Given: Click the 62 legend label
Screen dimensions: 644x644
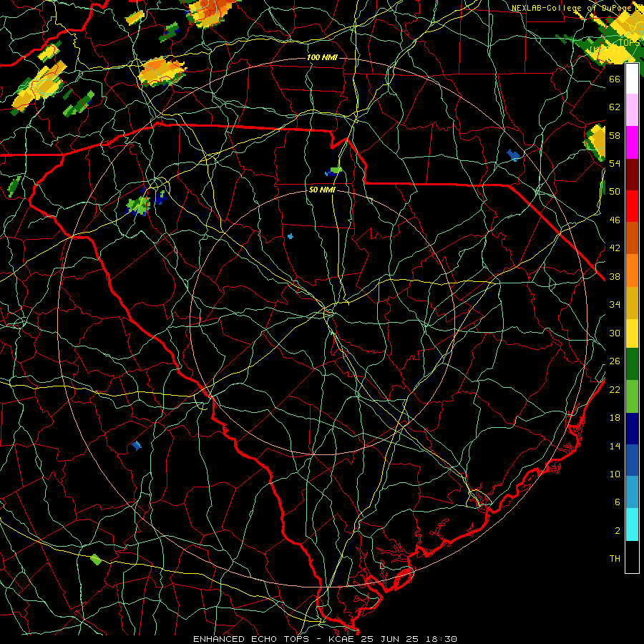Looking at the screenshot, I should click(x=615, y=107).
